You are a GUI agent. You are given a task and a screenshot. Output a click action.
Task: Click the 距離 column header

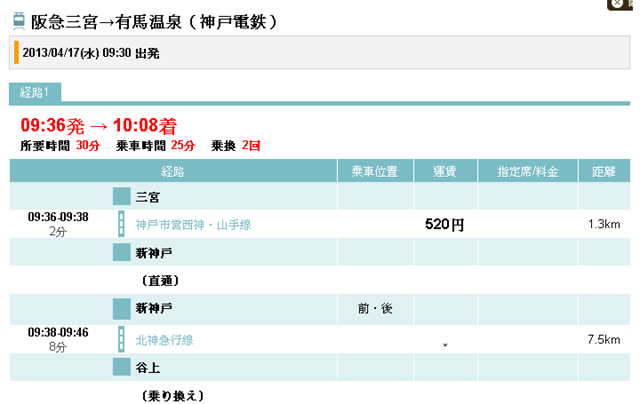604,171
